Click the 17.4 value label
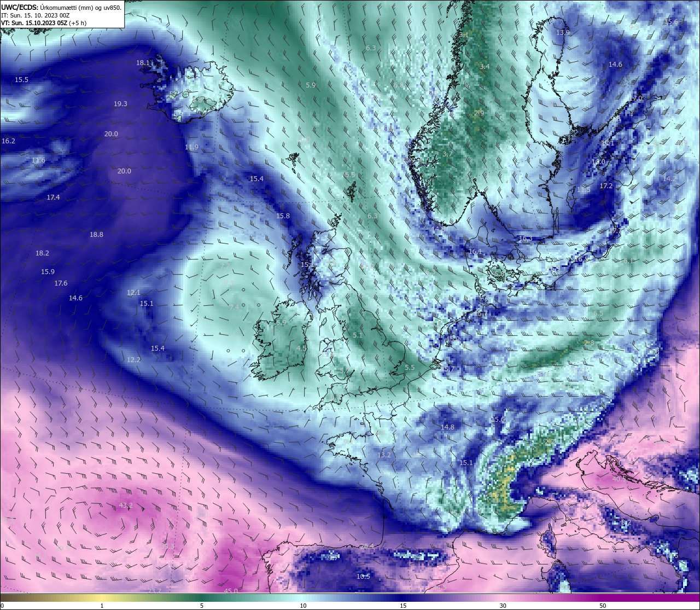 click(x=53, y=197)
